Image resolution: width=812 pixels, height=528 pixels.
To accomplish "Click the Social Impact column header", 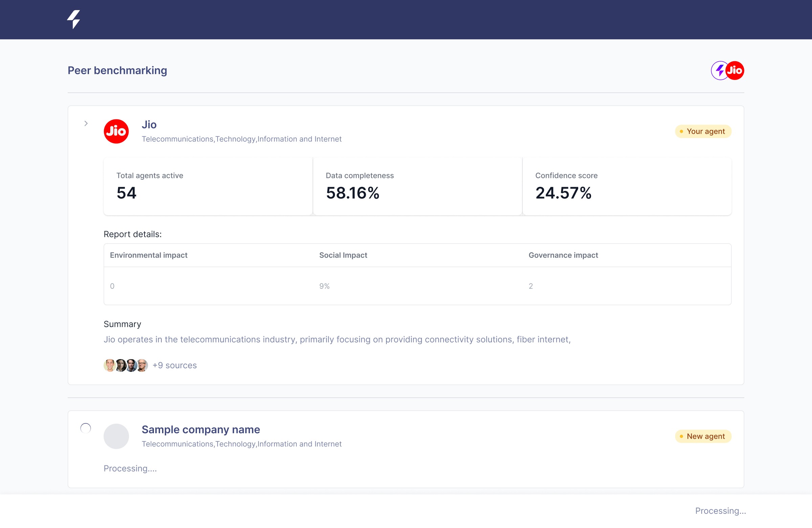I will tap(343, 255).
